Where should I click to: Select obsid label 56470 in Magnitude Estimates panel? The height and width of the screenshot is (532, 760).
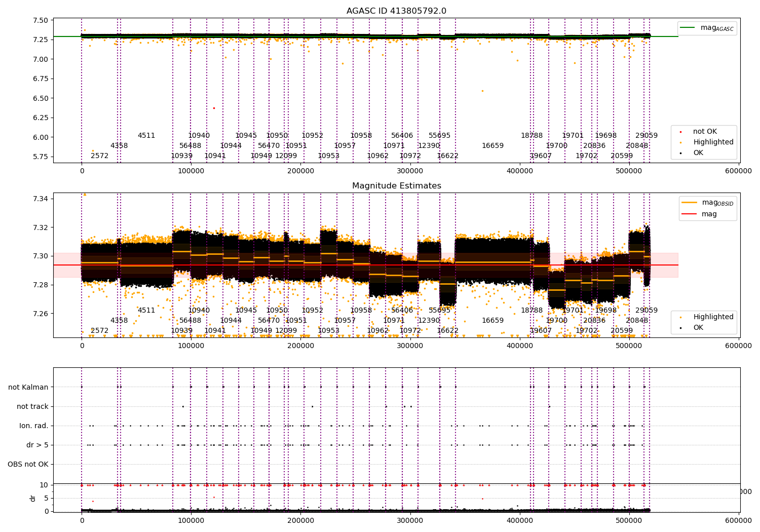click(x=269, y=320)
